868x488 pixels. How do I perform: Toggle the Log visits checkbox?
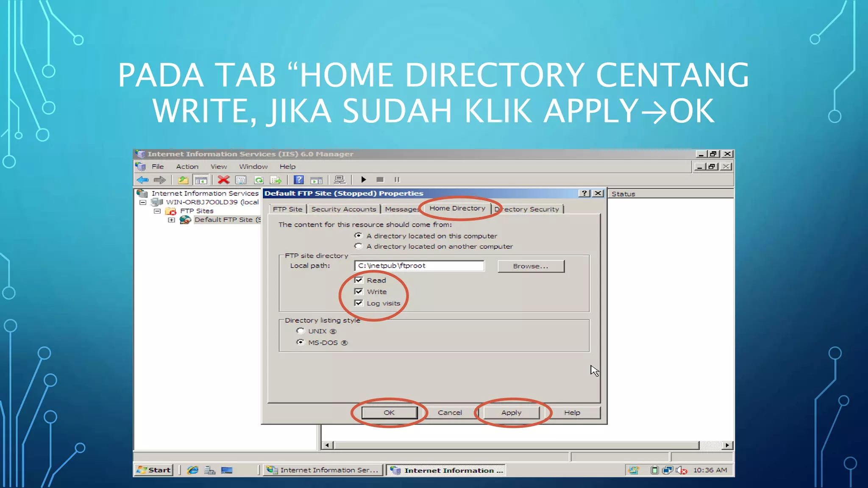pos(359,303)
